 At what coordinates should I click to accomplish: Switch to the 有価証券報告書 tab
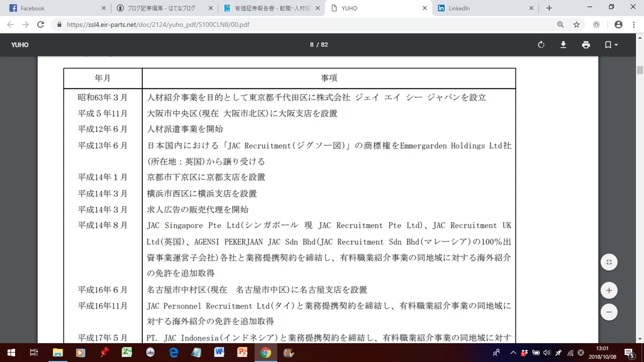(272, 8)
